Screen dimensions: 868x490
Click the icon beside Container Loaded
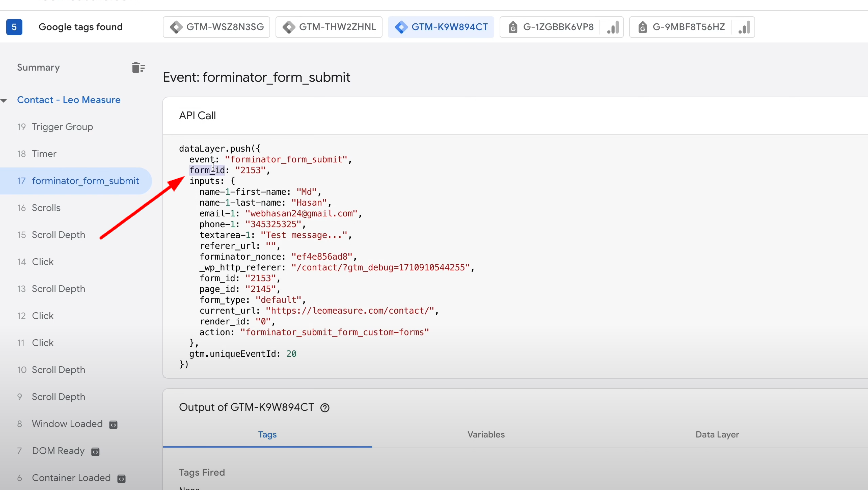tap(121, 478)
